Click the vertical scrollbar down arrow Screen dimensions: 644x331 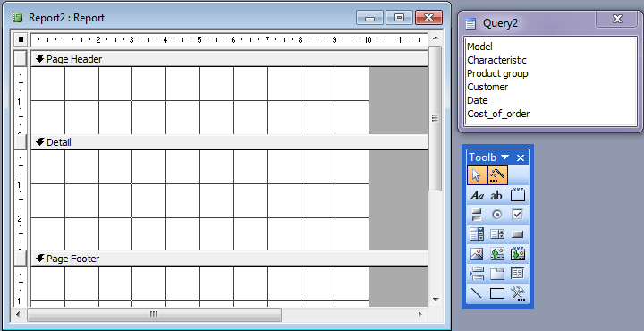[x=436, y=301]
